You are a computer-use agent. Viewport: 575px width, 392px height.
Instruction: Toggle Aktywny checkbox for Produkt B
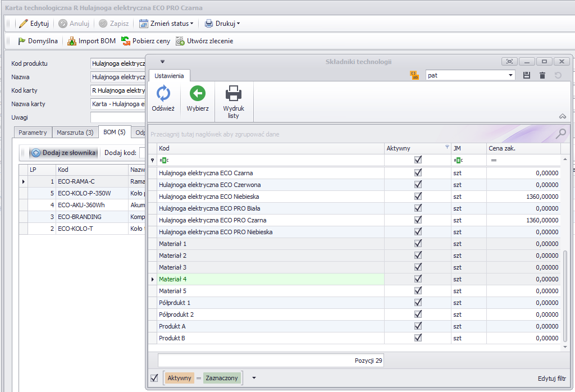point(418,338)
